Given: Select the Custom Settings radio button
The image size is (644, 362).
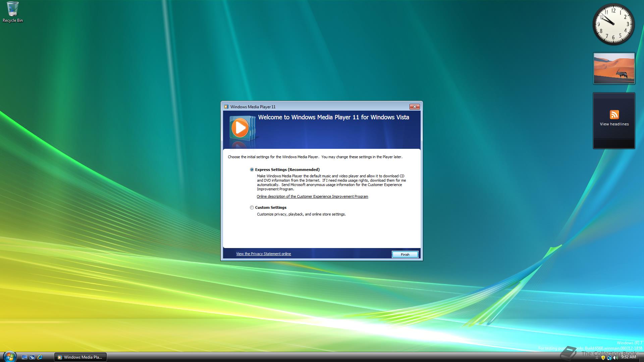Looking at the screenshot, I should click(252, 207).
